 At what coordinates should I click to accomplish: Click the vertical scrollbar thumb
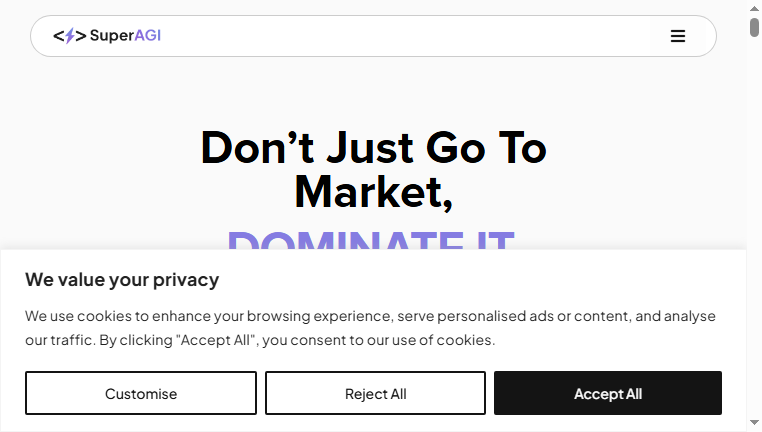[754, 27]
